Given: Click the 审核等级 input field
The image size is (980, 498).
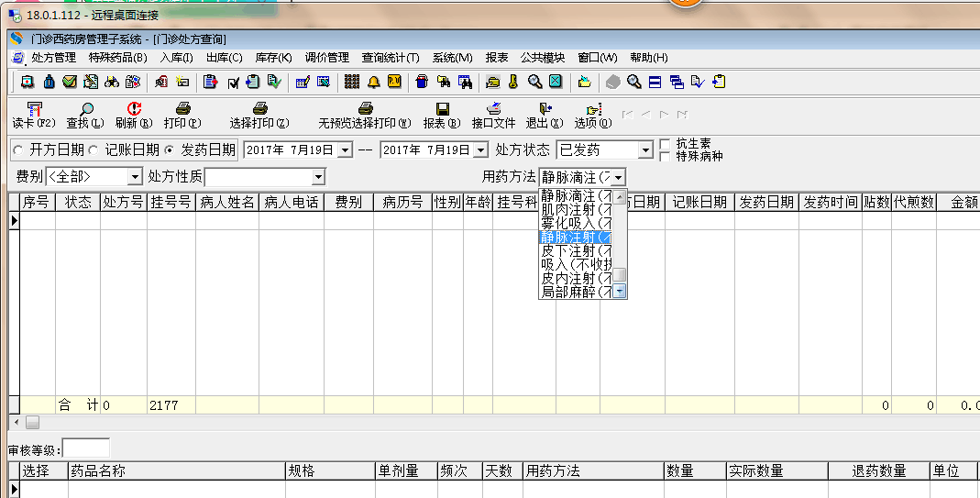Looking at the screenshot, I should [86, 448].
